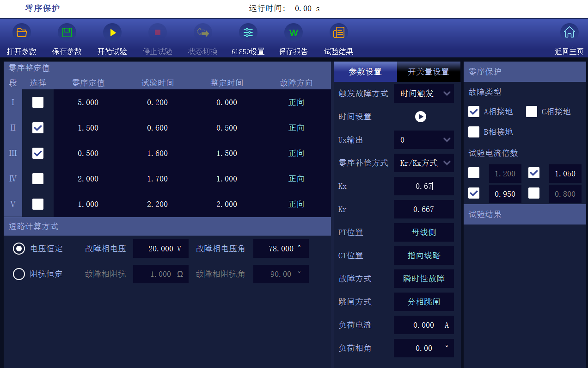The width and height of the screenshot is (588, 368).
Task: Click the 保存报告 report icon
Action: [x=294, y=32]
